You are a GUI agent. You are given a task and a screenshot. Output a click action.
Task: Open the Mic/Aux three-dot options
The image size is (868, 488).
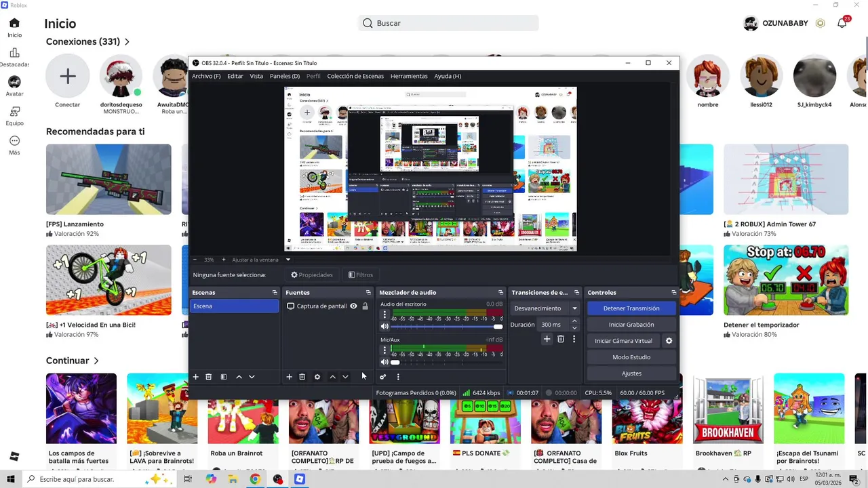coord(384,350)
